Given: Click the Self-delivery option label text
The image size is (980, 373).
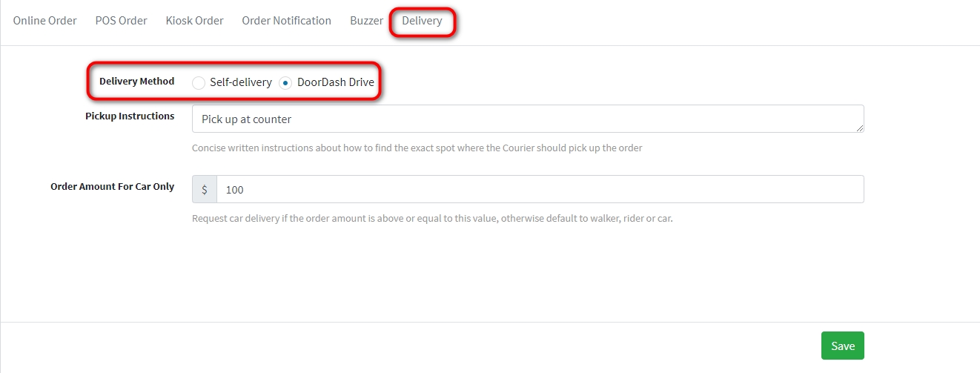Looking at the screenshot, I should pos(241,82).
